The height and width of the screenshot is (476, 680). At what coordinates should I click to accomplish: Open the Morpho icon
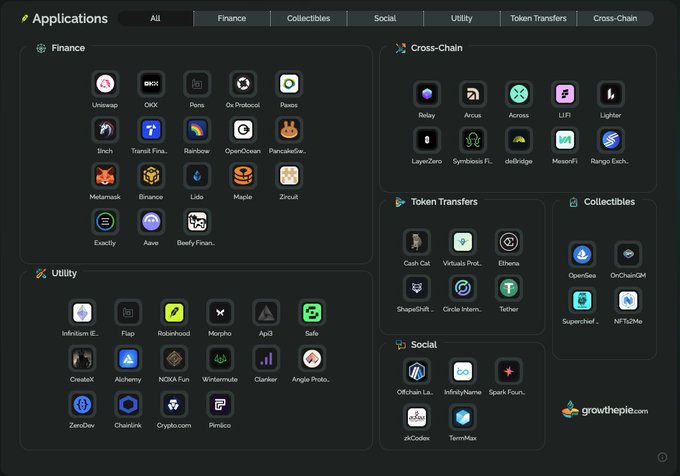220,313
